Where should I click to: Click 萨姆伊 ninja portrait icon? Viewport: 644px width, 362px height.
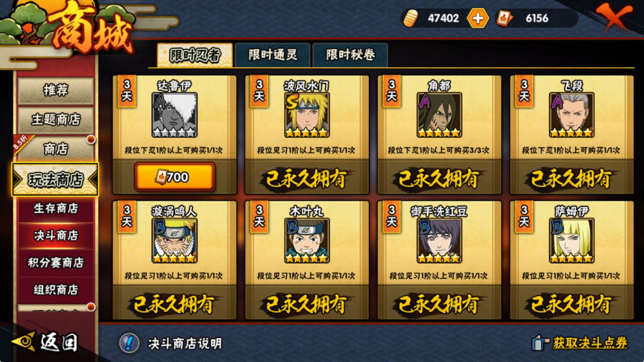(x=572, y=240)
